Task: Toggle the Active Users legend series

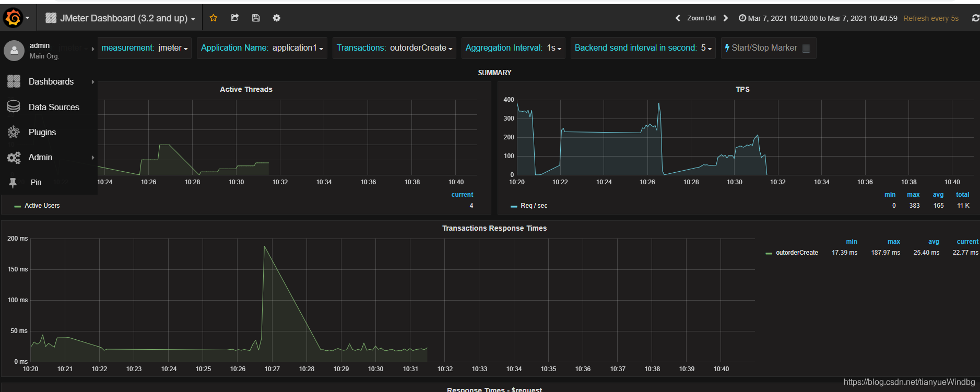Action: tap(42, 206)
